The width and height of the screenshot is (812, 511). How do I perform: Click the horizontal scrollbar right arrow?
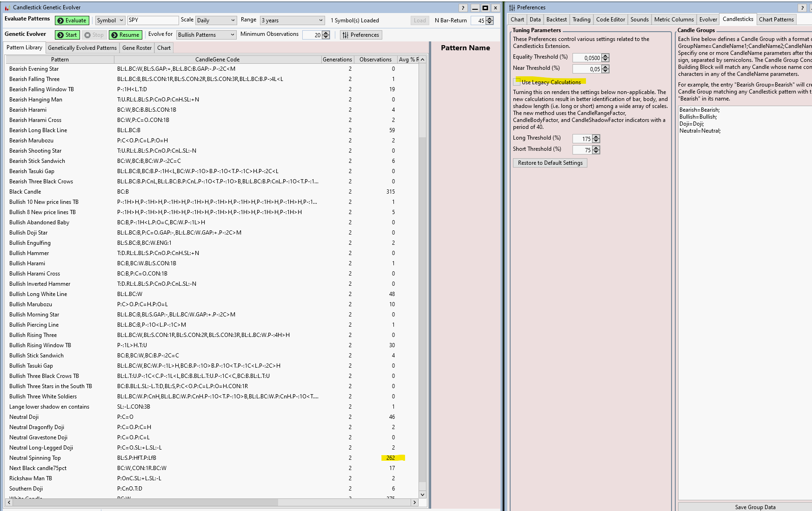[414, 503]
